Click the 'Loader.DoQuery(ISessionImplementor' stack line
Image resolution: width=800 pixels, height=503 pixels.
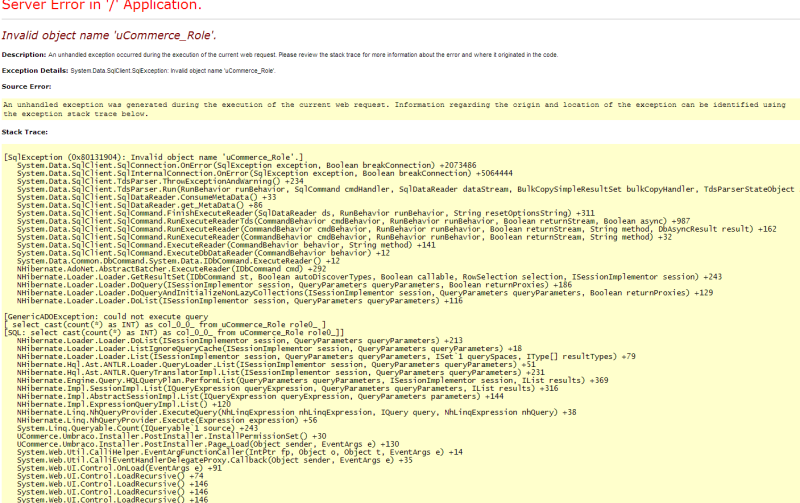pos(294,285)
